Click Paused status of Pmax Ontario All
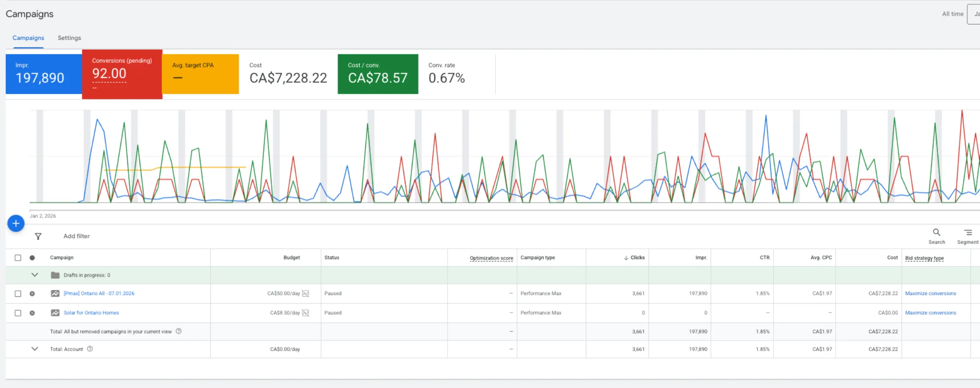This screenshot has height=388, width=980. [x=333, y=293]
